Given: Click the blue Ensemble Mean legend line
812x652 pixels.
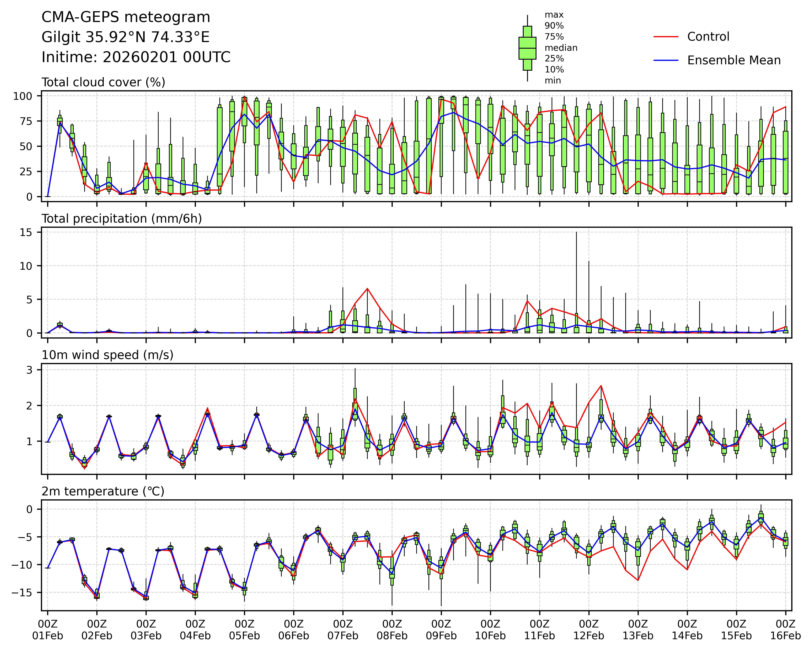Looking at the screenshot, I should tap(665, 60).
